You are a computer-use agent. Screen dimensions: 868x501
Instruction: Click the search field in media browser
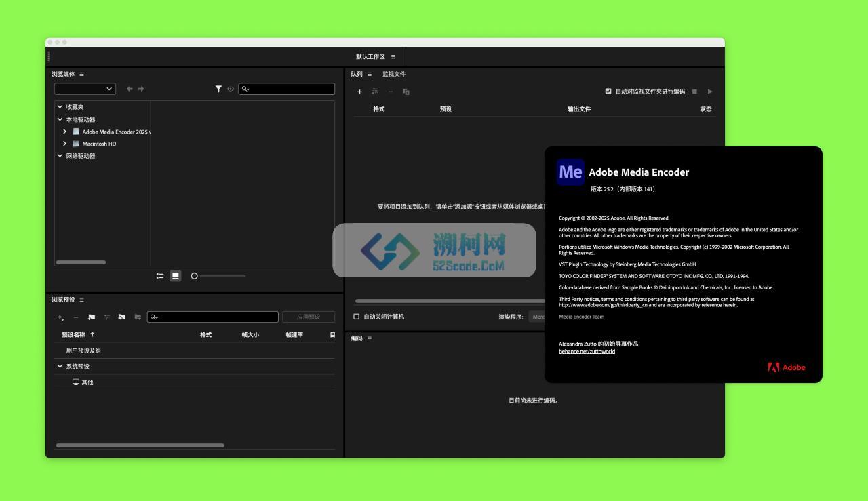click(x=287, y=89)
